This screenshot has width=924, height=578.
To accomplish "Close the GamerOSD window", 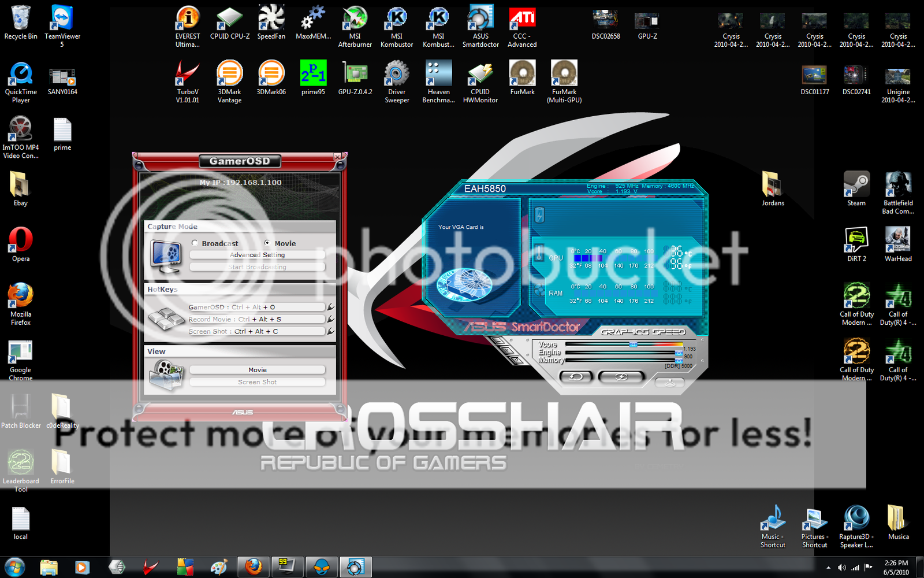I will 338,157.
